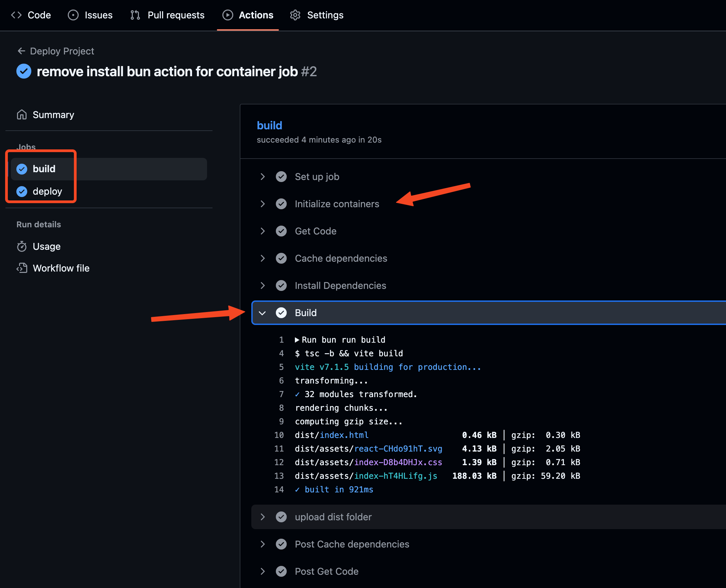
Task: Collapse the Build step chevron
Action: 262,313
